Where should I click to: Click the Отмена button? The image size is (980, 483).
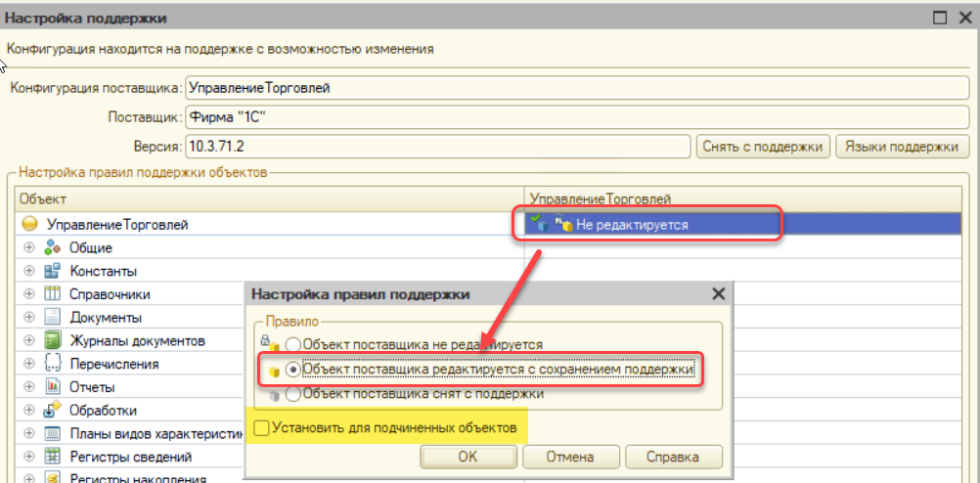point(570,457)
